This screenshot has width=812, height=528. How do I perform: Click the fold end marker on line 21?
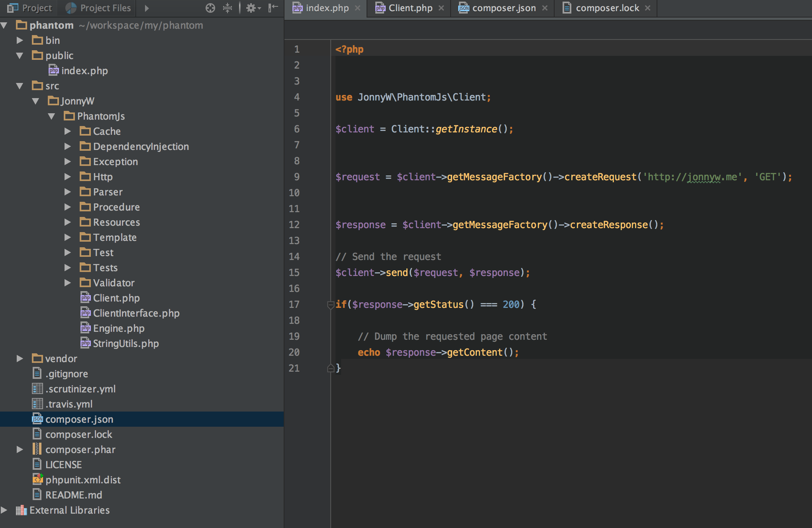(330, 368)
